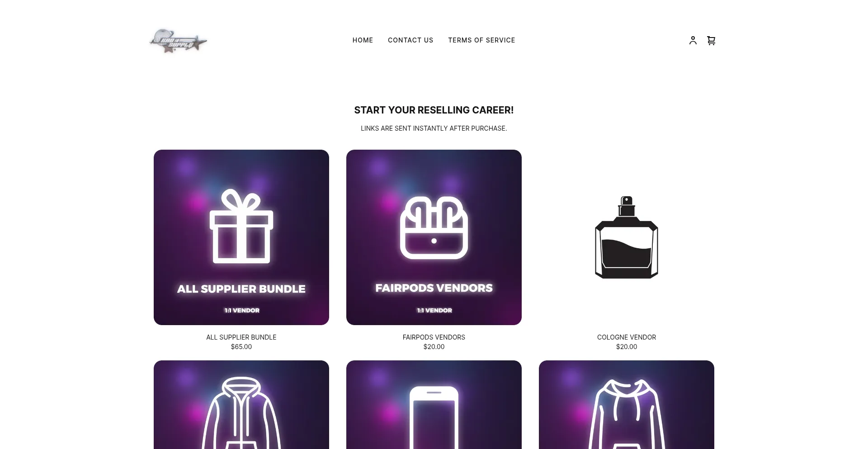Screen dimensions: 868x449
Task: Open the Terms of Service page
Action: click(481, 40)
